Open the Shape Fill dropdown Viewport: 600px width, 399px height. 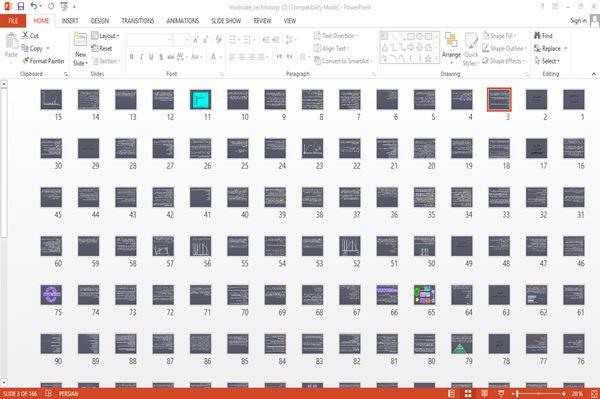tap(499, 36)
